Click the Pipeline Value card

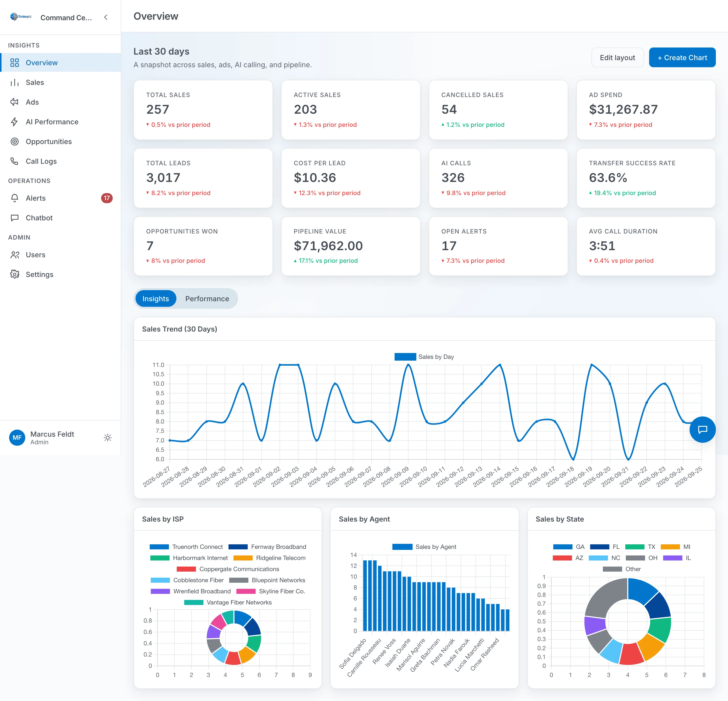(351, 246)
